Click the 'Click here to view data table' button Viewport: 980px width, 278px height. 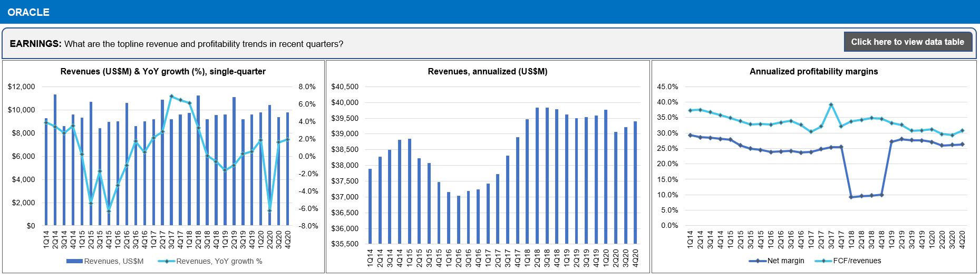tap(907, 42)
